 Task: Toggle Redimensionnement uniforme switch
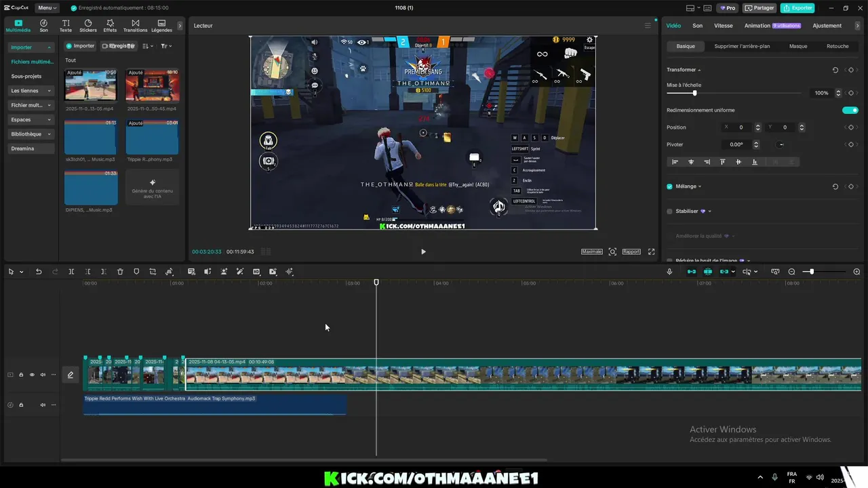(x=850, y=110)
